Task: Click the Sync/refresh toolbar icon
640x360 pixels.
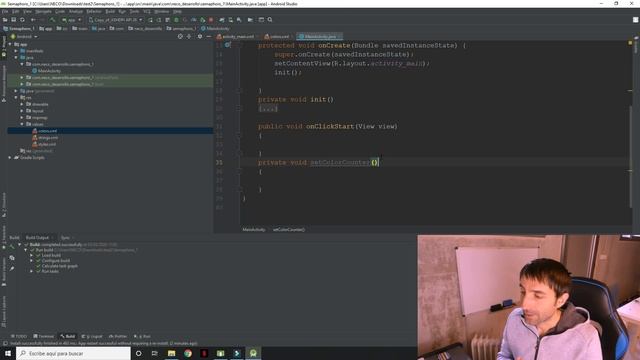Action: (22, 20)
